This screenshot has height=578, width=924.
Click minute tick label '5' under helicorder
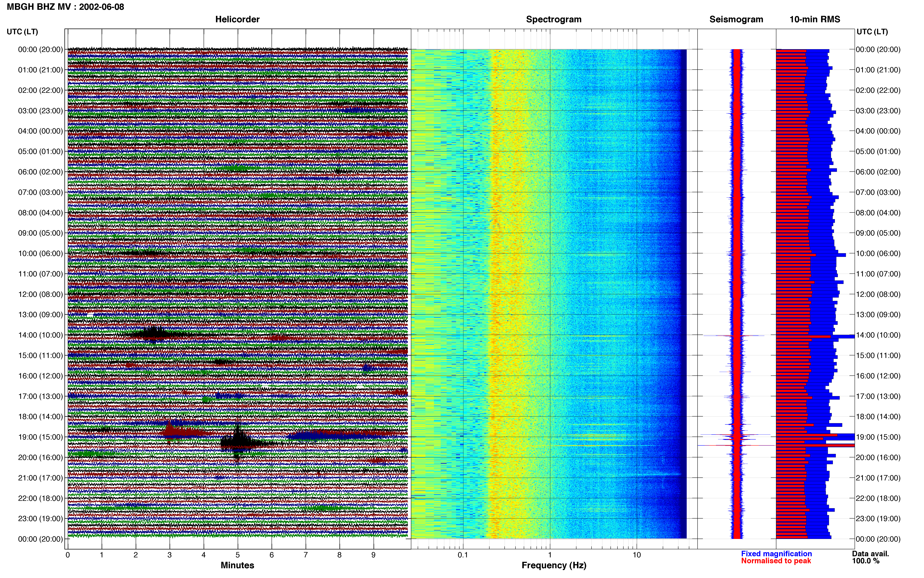pyautogui.click(x=238, y=555)
